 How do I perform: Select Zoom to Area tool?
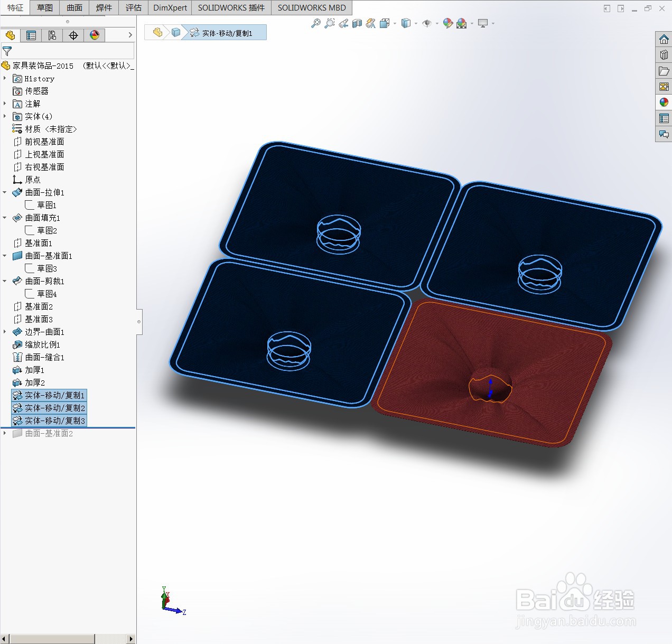(x=330, y=23)
